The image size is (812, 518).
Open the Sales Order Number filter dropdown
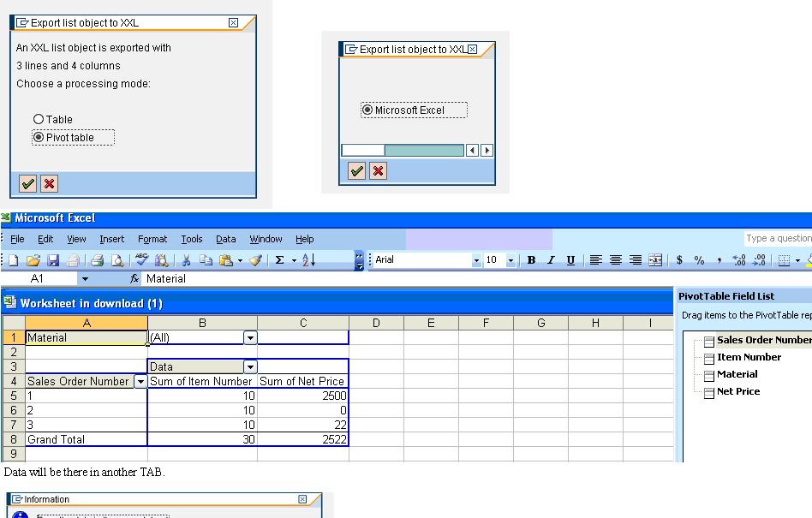pyautogui.click(x=140, y=381)
